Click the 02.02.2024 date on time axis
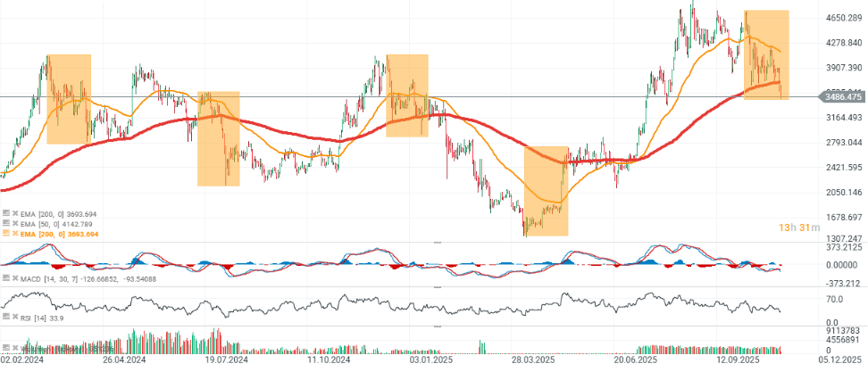Image resolution: width=868 pixels, height=372 pixels. click(21, 360)
